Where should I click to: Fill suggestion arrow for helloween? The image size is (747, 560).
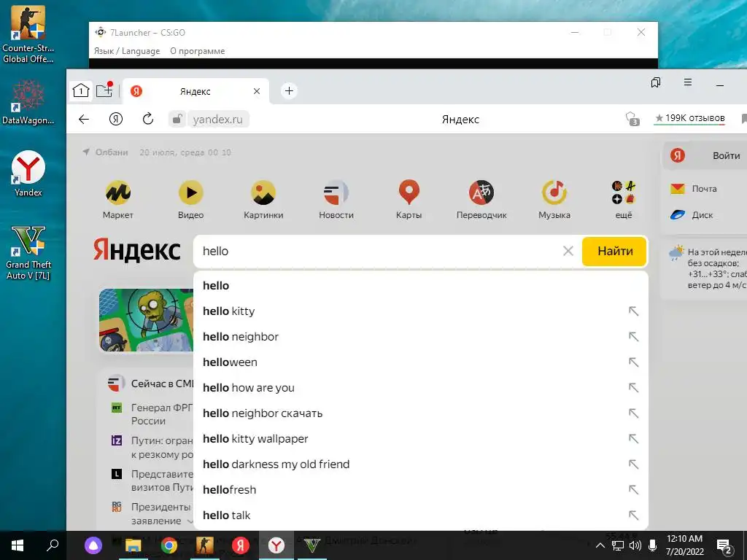[633, 362]
